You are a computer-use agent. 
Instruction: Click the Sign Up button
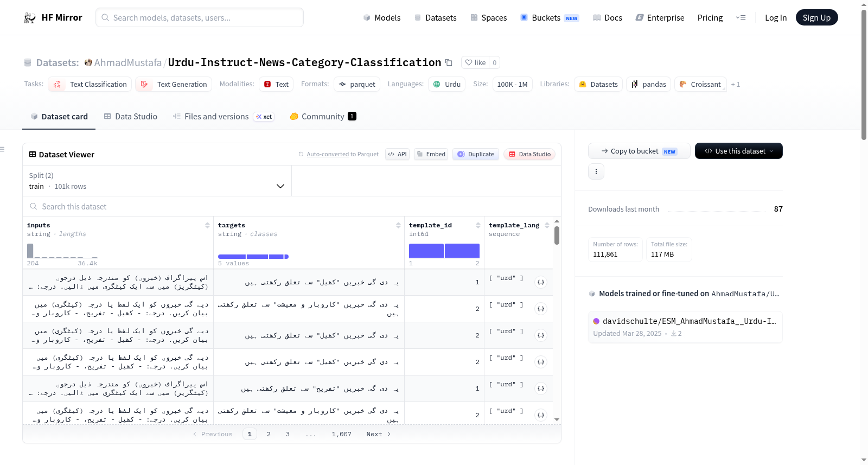point(816,17)
